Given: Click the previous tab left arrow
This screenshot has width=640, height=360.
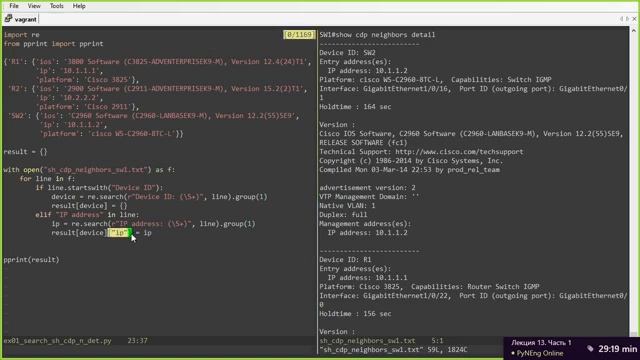Looking at the screenshot, I should tap(621, 19).
